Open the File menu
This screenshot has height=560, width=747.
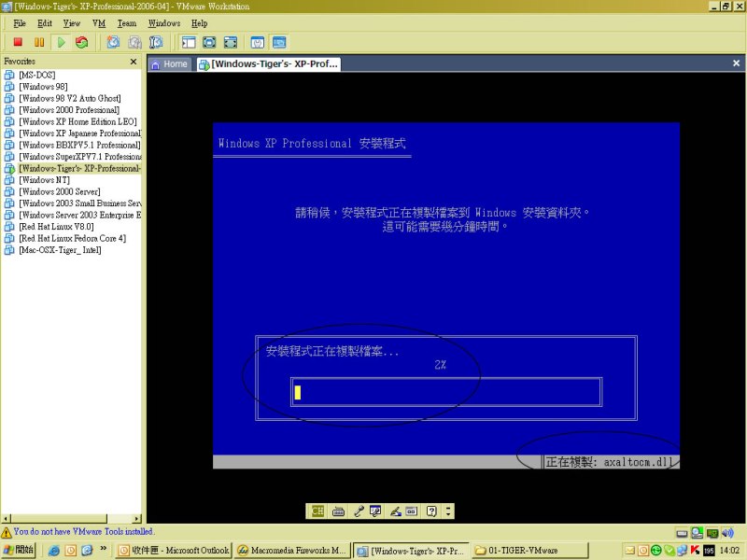coord(20,23)
